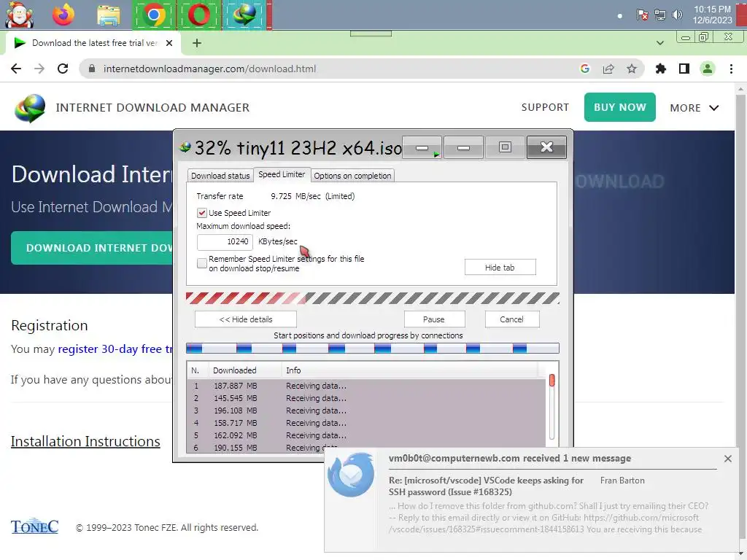Viewport: 747px width, 560px height.
Task: Click the Info column header
Action: [x=410, y=370]
